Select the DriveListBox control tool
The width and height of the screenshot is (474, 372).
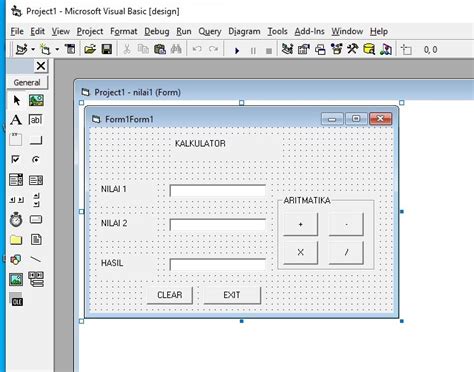pyautogui.click(x=36, y=219)
